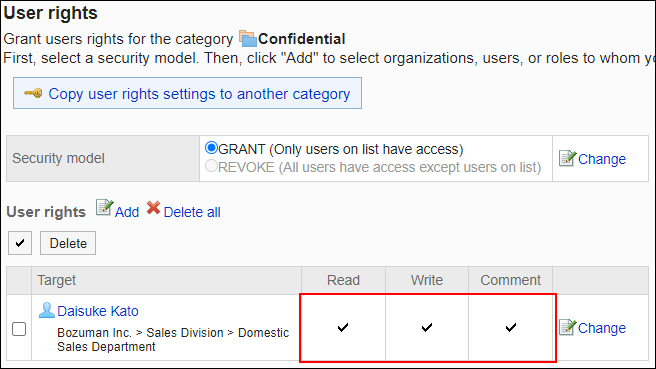Screen dimensions: 656x369
Task: Click the Read checkmark for Daisuke Kato
Action: tap(343, 327)
